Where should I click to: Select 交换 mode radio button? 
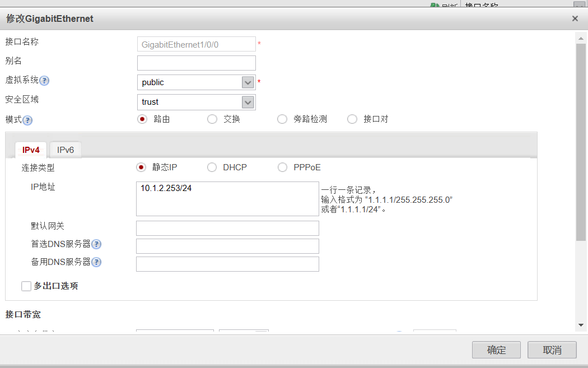(212, 119)
